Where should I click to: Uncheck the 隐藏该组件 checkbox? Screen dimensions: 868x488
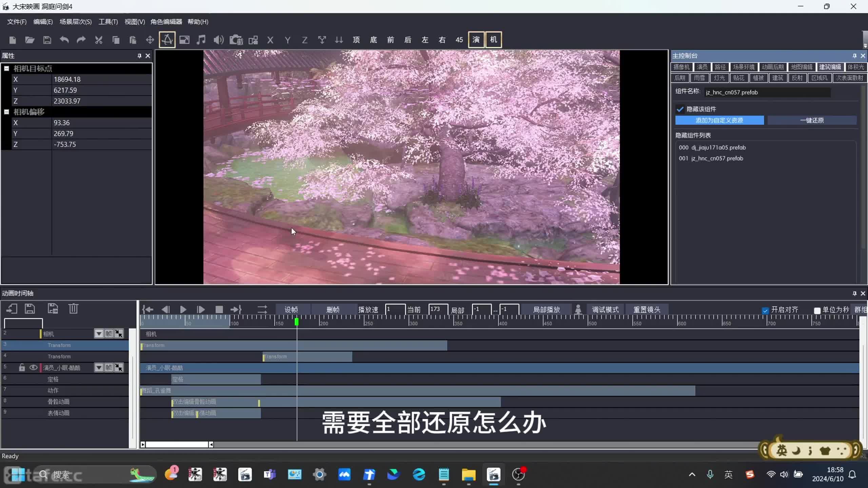pos(680,109)
